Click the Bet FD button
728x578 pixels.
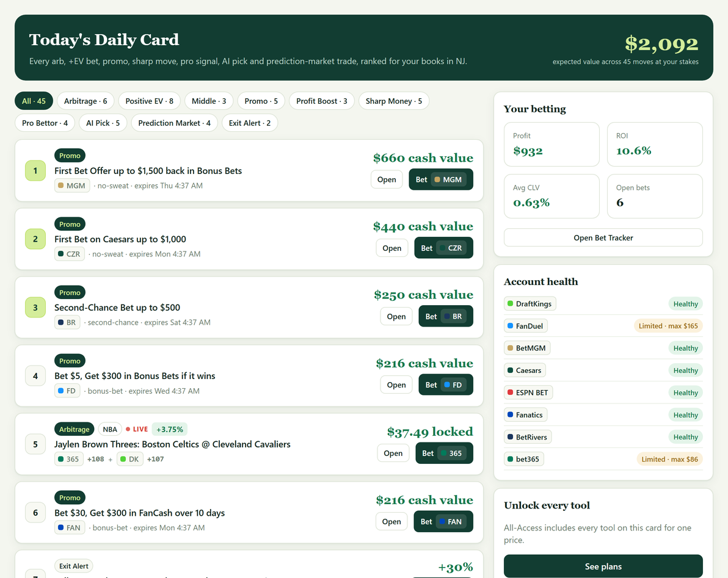[x=446, y=385]
